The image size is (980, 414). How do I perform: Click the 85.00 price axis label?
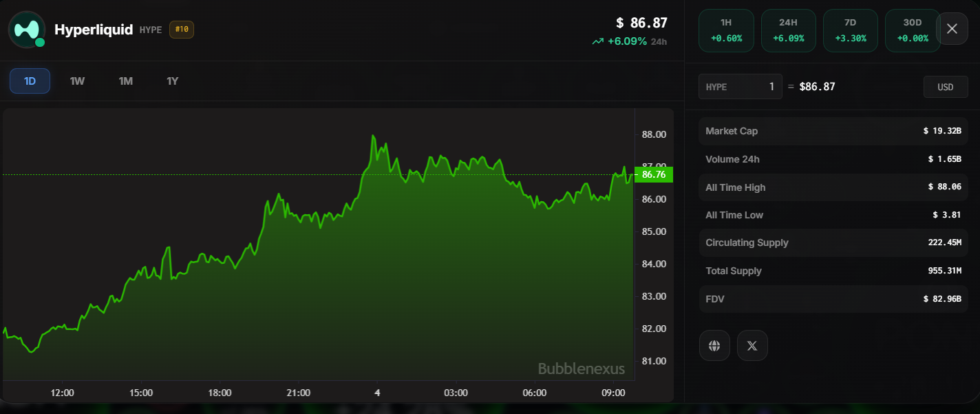(654, 231)
